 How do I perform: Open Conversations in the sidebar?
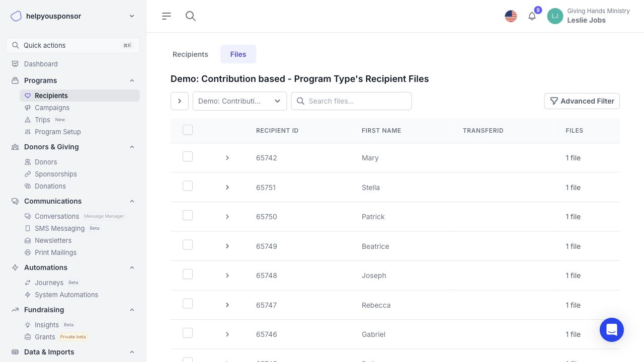(56, 216)
